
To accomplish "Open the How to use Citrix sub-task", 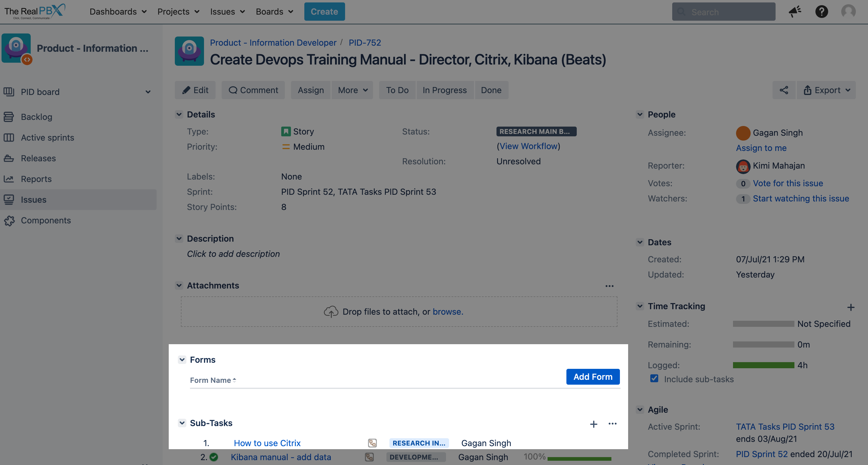I will pos(267,443).
